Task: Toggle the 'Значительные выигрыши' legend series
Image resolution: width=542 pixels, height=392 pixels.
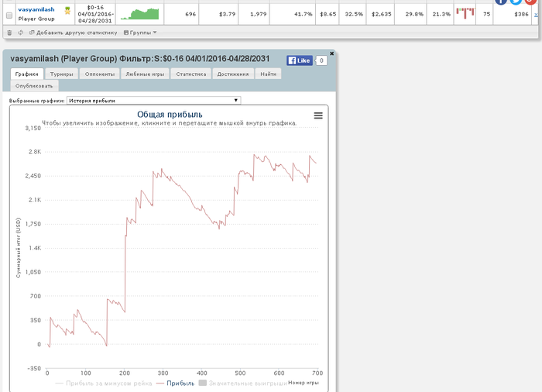Action: click(x=243, y=383)
